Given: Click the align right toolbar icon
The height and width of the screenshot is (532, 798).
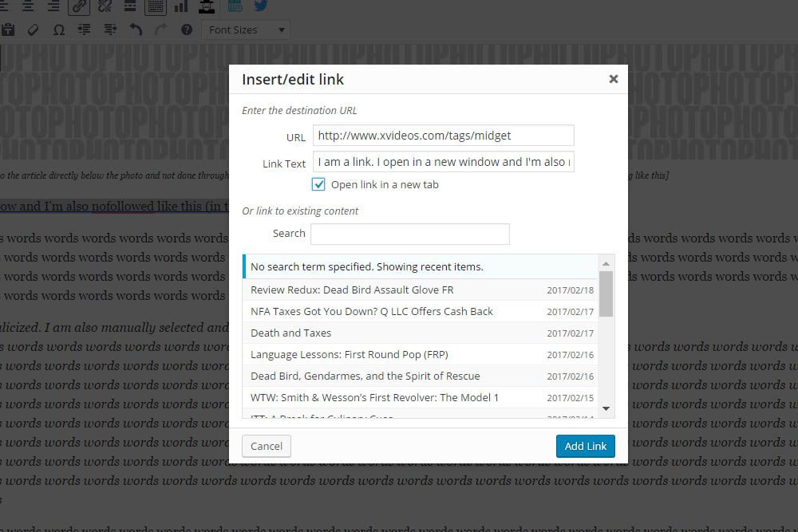Looking at the screenshot, I should pos(53,6).
